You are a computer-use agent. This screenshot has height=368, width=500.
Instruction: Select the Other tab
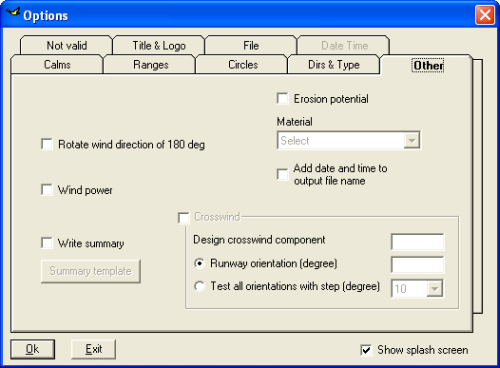click(428, 65)
